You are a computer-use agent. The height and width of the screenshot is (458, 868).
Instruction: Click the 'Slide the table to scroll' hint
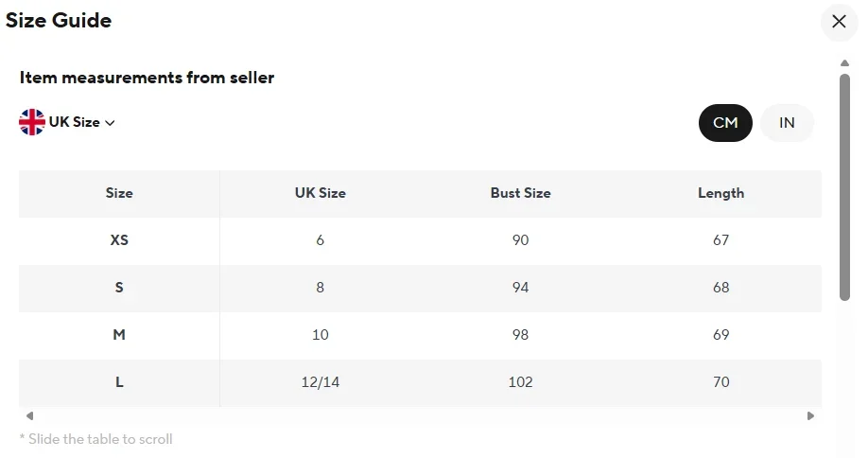[96, 439]
